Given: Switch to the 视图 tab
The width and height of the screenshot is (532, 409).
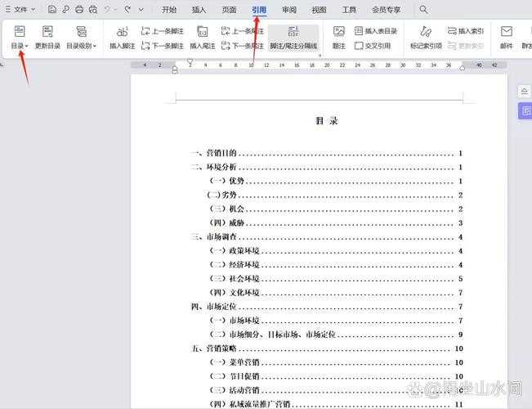Looking at the screenshot, I should click(320, 10).
